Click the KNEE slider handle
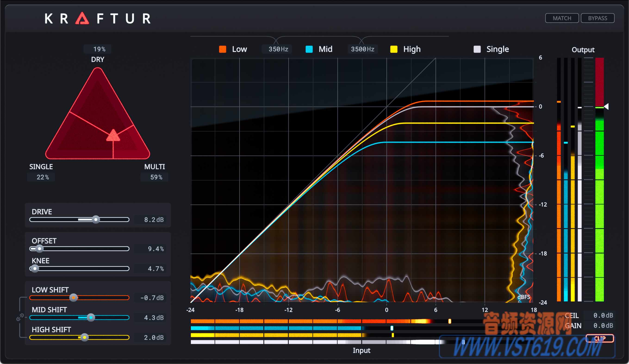The height and width of the screenshot is (364, 629). tap(35, 269)
